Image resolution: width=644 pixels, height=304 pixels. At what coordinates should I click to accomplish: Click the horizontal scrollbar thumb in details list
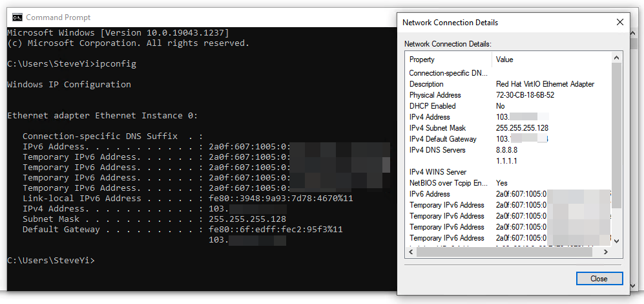point(504,252)
